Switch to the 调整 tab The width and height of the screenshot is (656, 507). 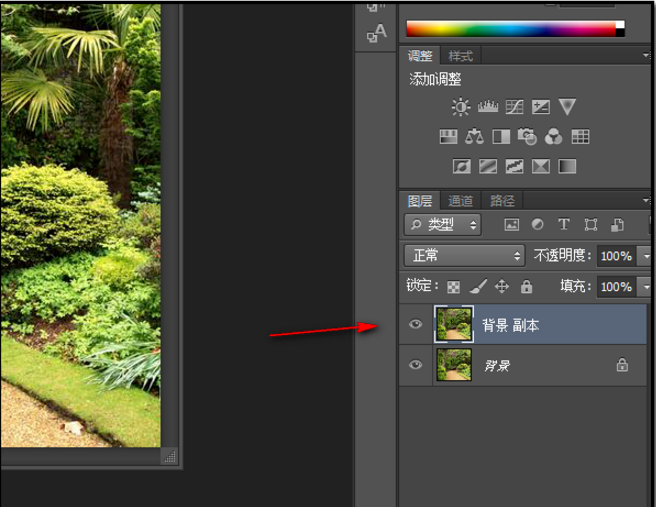tap(420, 56)
